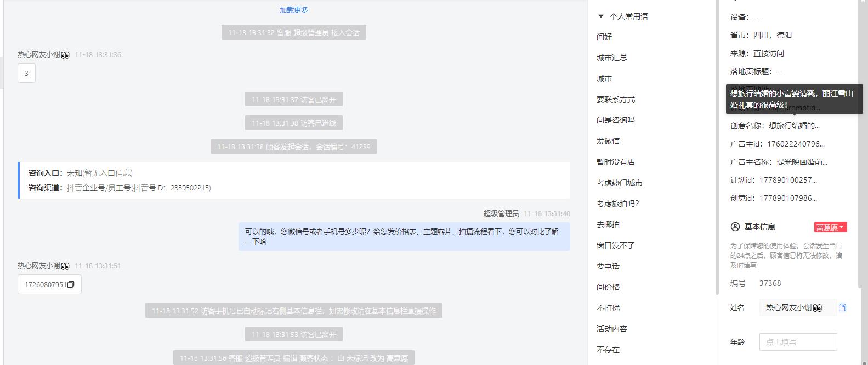Choose the 暂时没有店 quick reply

[616, 162]
